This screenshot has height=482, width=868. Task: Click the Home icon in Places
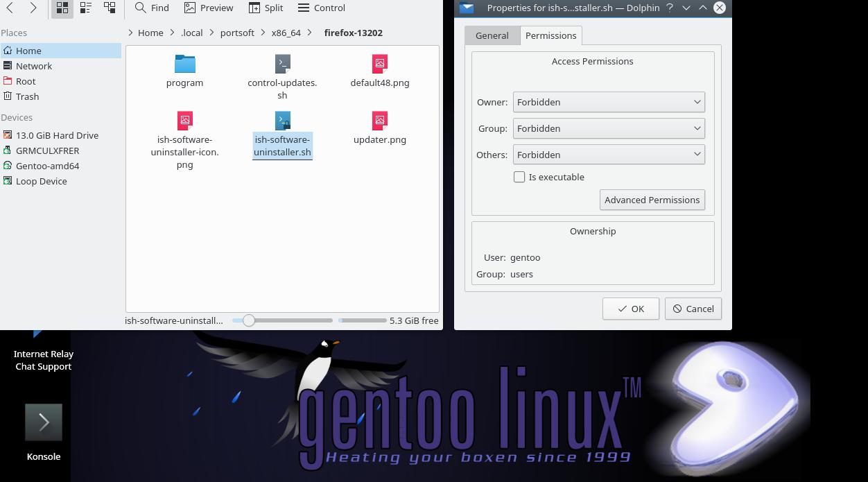click(x=8, y=51)
